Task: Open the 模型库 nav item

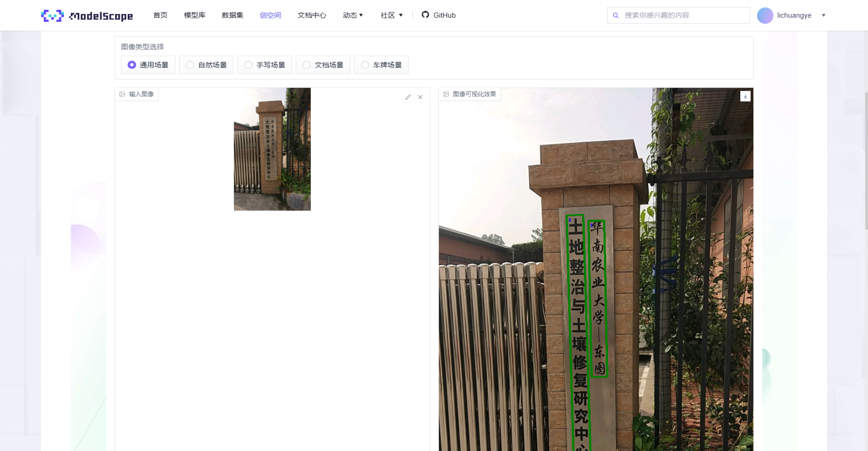Action: 195,15
